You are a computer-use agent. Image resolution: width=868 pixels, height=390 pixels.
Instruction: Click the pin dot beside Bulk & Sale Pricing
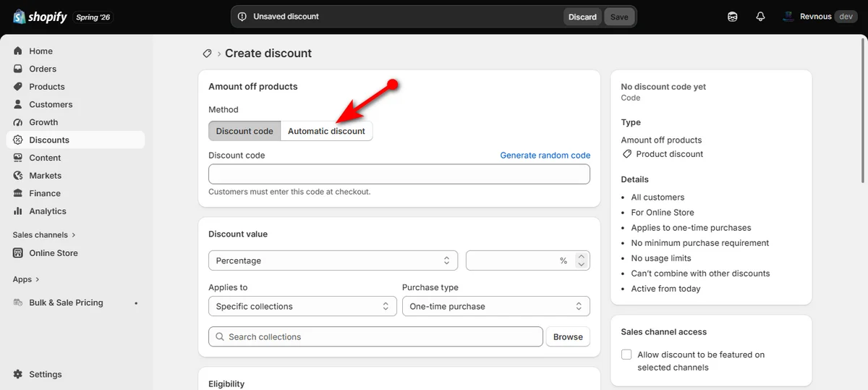point(136,303)
